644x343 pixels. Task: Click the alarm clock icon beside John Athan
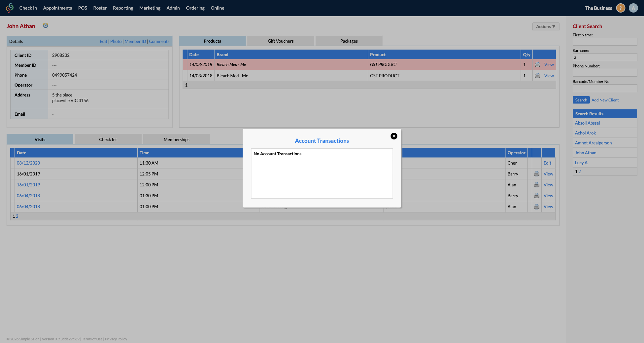pos(46,25)
